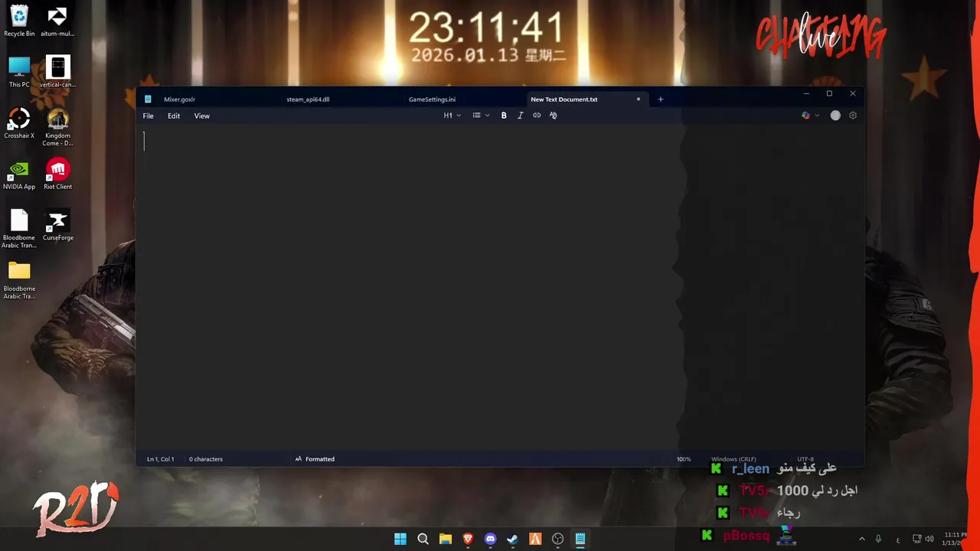Click Ln 1, Col 1 in status bar
980x551 pixels.
160,459
